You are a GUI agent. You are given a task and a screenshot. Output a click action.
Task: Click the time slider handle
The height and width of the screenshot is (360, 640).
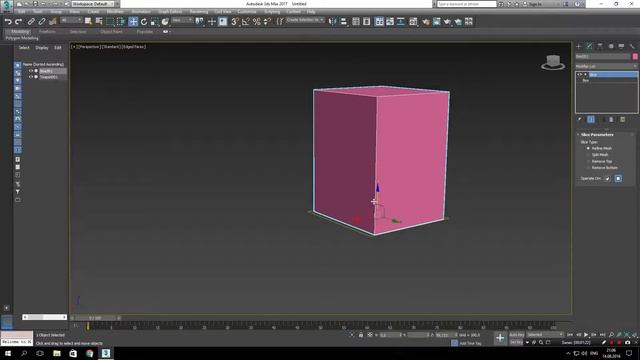pyautogui.click(x=96, y=318)
